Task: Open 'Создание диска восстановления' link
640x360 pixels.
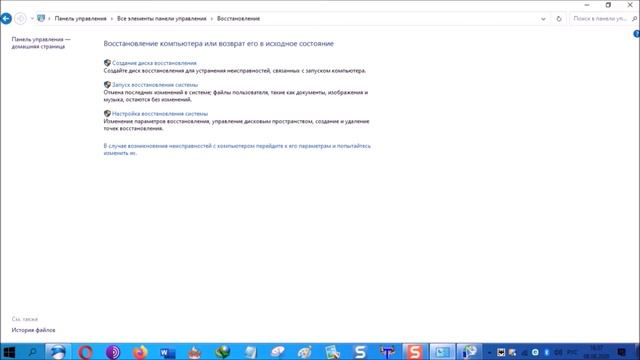Action: 154,63
